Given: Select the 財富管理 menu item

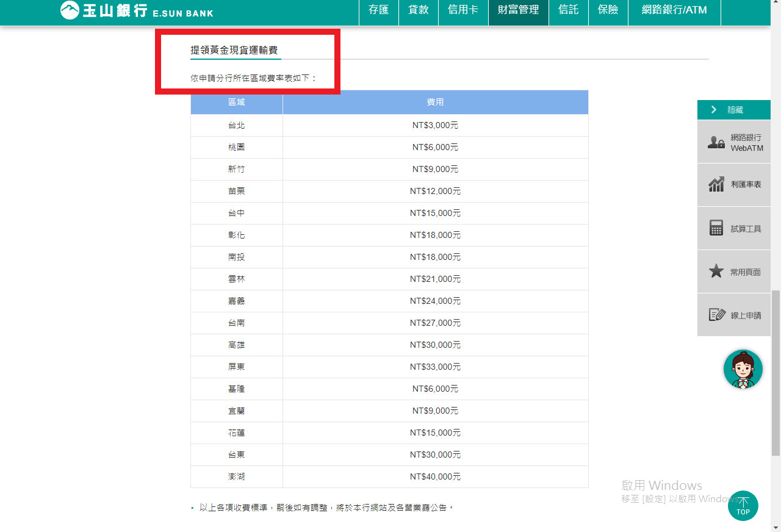Looking at the screenshot, I should coord(518,10).
